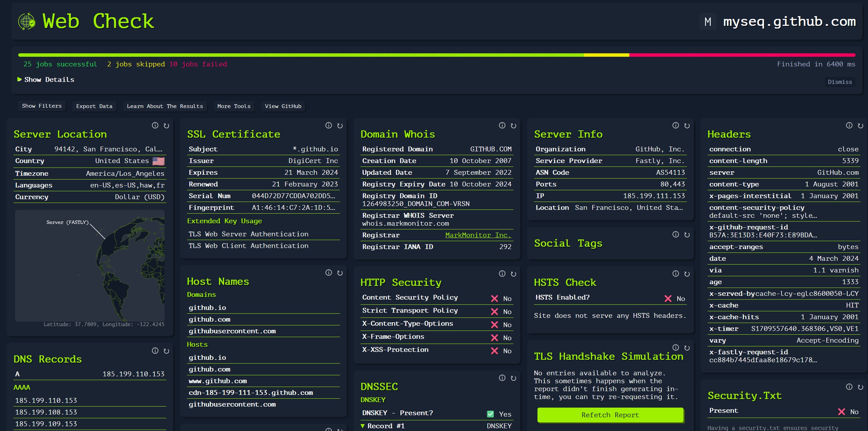Click the Refetch Report button

point(610,415)
